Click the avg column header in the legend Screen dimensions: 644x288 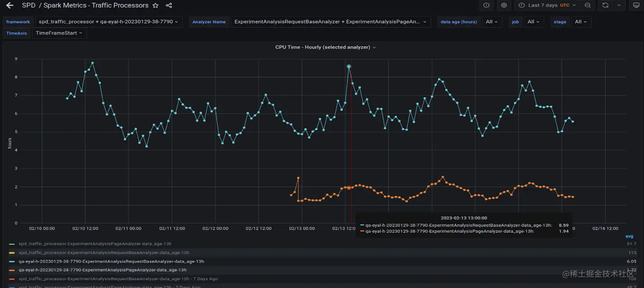[629, 236]
